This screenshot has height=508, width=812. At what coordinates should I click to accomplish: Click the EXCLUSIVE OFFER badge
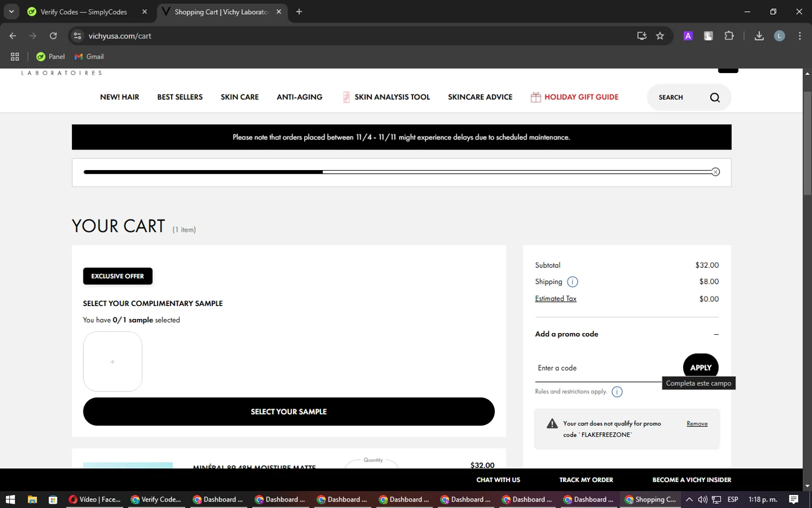[117, 276]
